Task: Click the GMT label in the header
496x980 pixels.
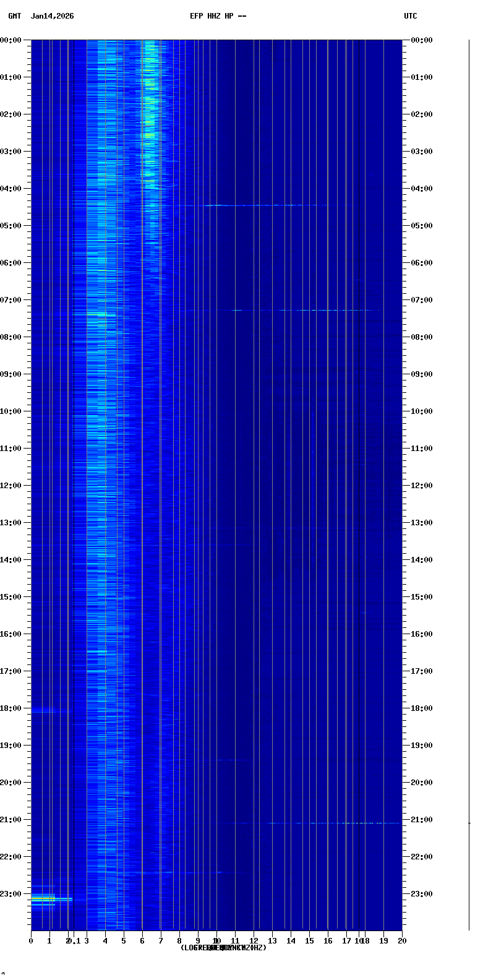Action: pos(14,16)
